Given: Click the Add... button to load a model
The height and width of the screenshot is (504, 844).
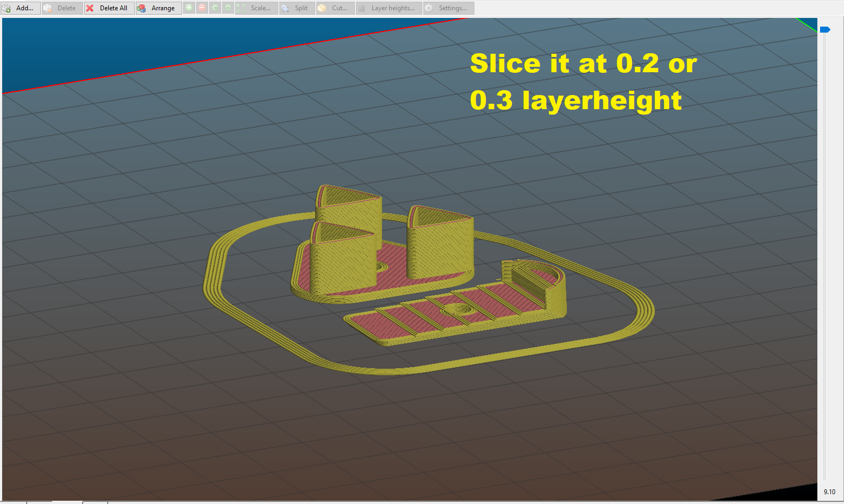Looking at the screenshot, I should click(x=21, y=8).
